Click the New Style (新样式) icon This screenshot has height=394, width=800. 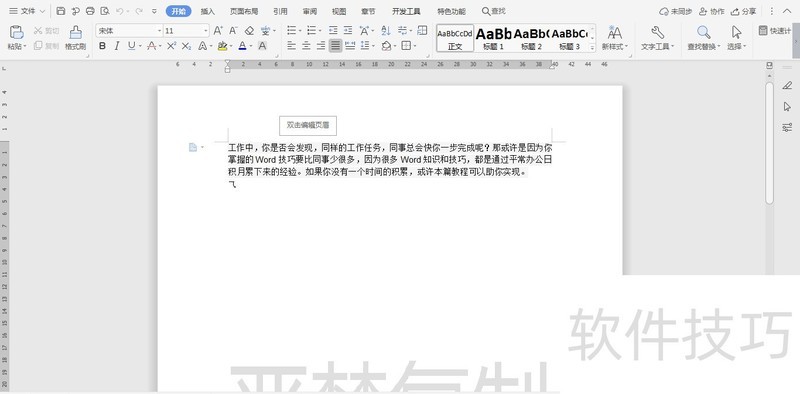coord(615,38)
